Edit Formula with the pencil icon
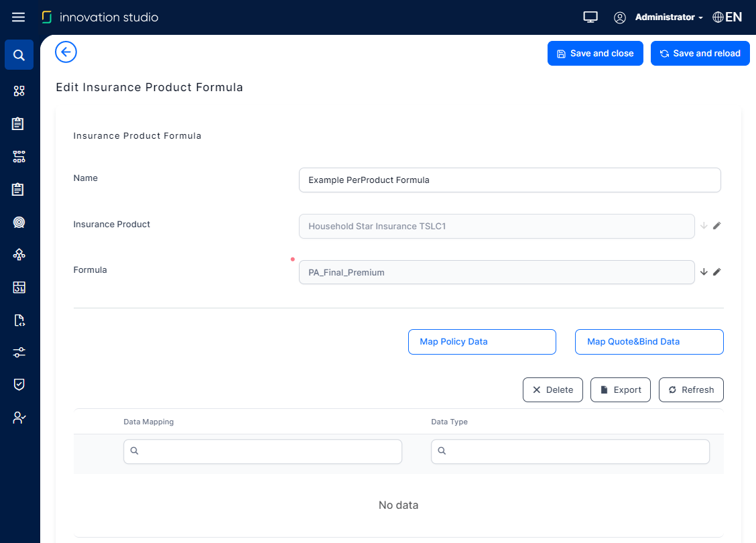The image size is (756, 543). [x=716, y=272]
